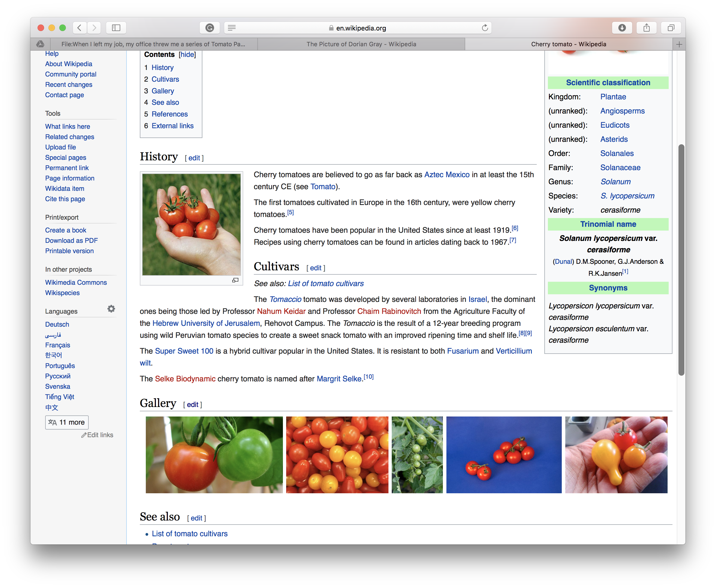This screenshot has width=716, height=588.
Task: Open the Downloads toolbar icon
Action: (x=622, y=28)
